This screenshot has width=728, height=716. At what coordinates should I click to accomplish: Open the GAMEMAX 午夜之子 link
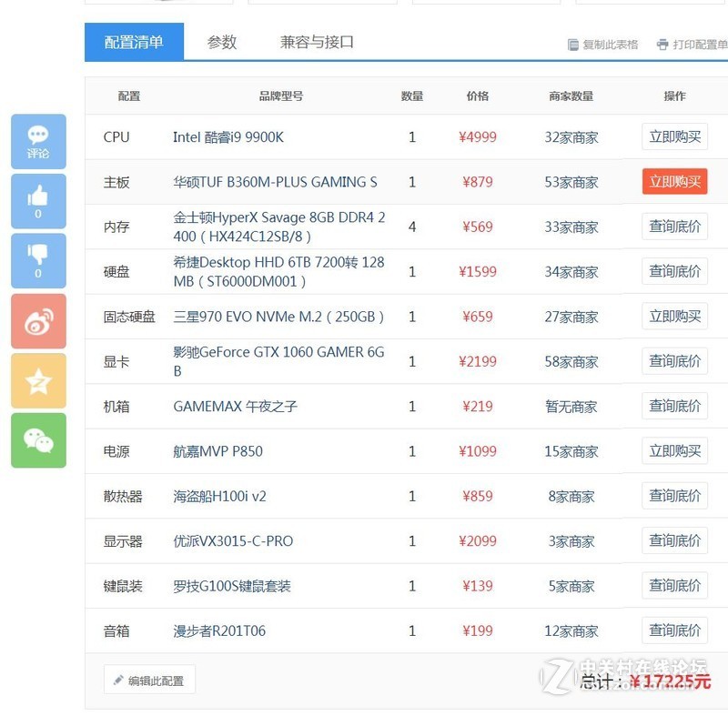click(235, 407)
